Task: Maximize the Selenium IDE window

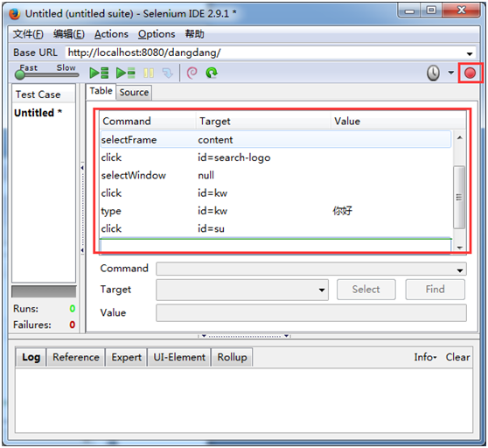Action: (431, 10)
